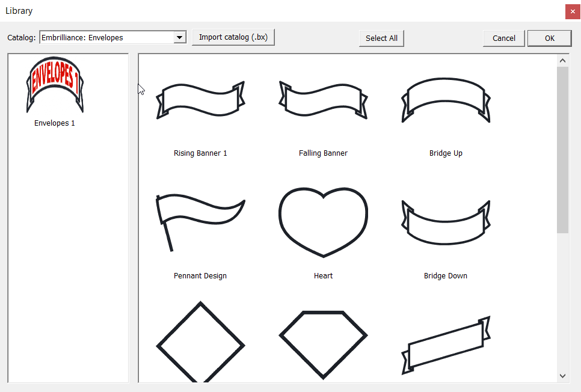Choose the Pennant Design envelope

pos(200,222)
